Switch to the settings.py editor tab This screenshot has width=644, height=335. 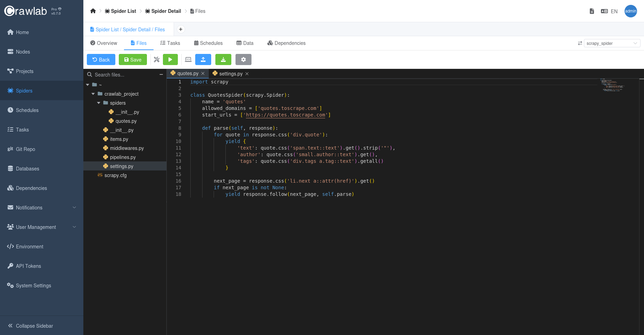[230, 73]
